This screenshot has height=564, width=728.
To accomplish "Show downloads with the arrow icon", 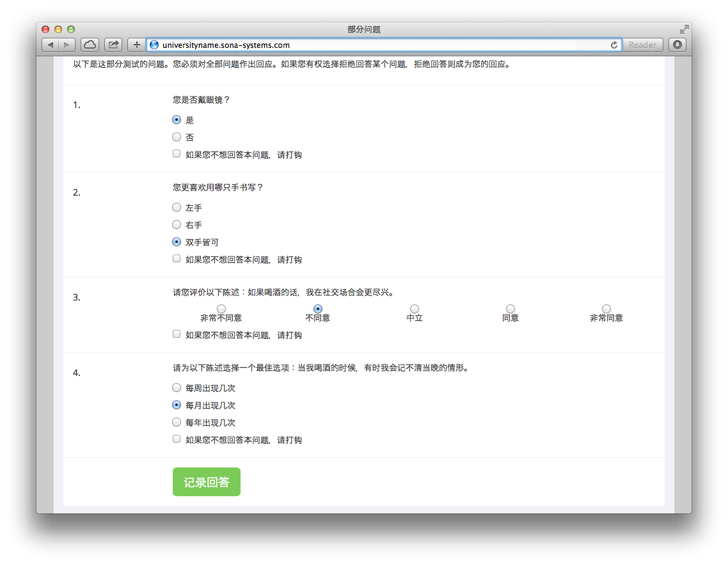I will pyautogui.click(x=677, y=45).
